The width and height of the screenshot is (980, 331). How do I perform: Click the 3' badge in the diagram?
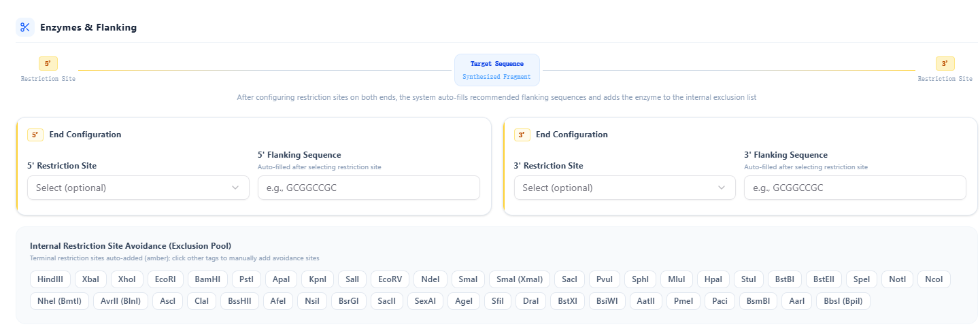[x=945, y=64]
